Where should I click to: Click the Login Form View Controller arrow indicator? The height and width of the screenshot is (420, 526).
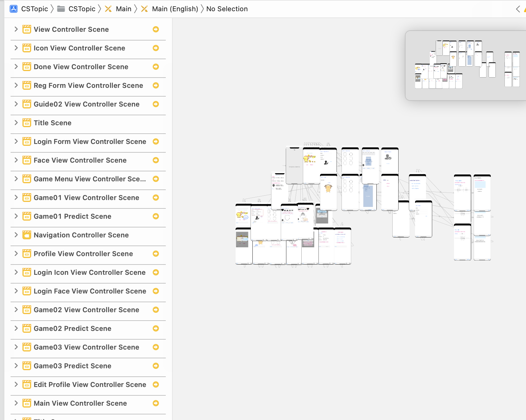pos(156,141)
